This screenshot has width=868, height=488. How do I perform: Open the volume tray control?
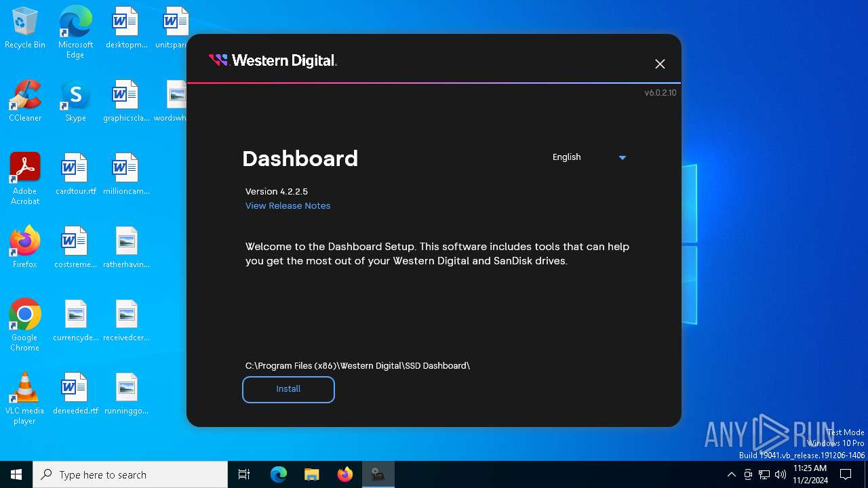[781, 474]
